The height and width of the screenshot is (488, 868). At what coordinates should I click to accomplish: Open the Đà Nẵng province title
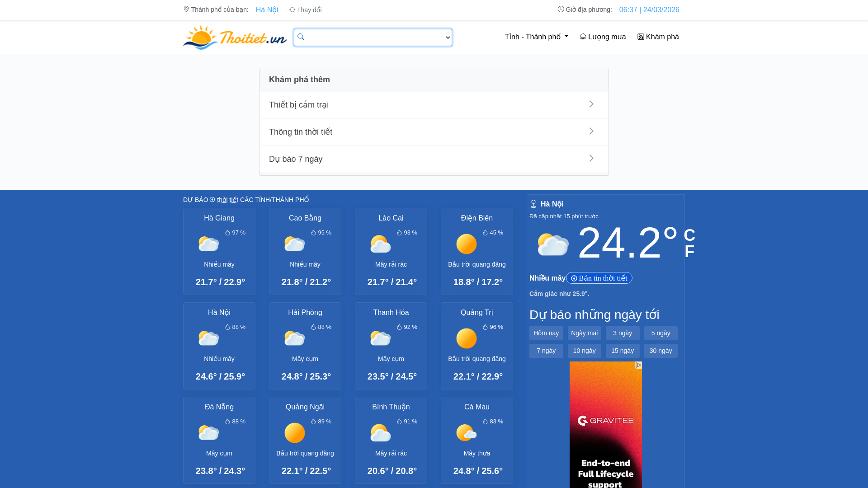(219, 407)
